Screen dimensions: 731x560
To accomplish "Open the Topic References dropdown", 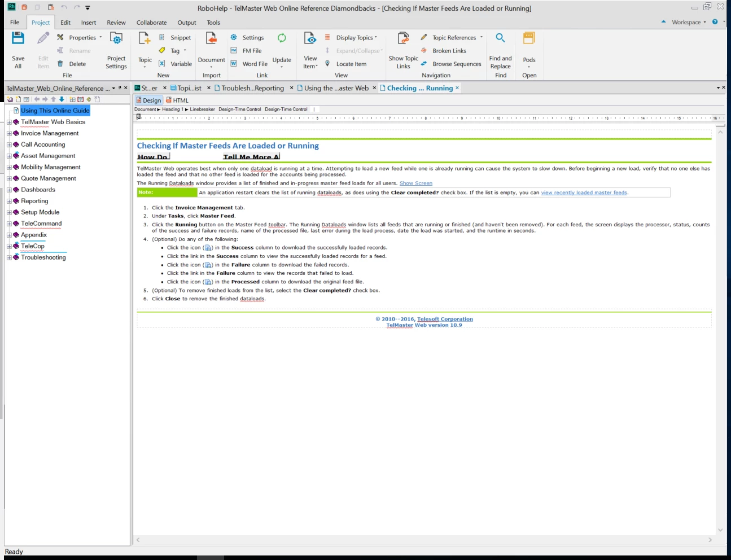I will click(482, 37).
